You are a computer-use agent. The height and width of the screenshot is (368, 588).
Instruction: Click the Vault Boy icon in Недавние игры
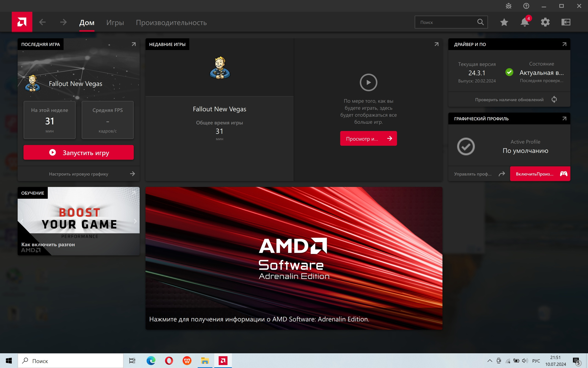(x=220, y=67)
